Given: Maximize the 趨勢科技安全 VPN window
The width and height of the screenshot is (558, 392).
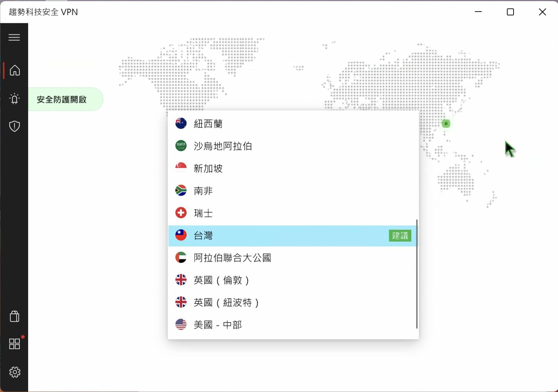Looking at the screenshot, I should tap(510, 12).
